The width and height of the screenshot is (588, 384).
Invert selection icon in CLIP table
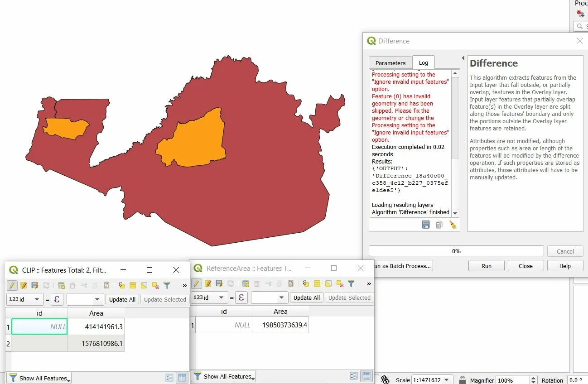coord(144,285)
